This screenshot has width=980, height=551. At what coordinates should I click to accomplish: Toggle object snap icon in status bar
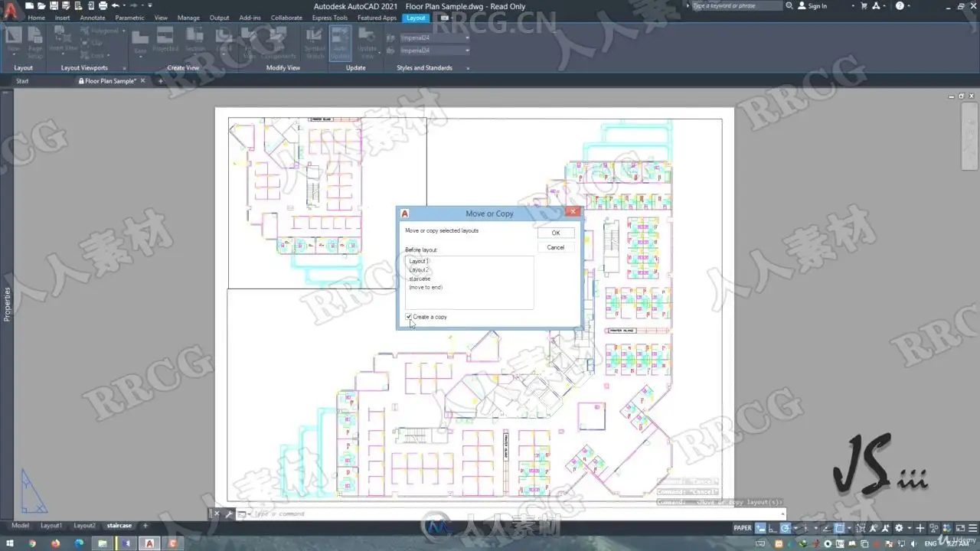click(x=839, y=528)
